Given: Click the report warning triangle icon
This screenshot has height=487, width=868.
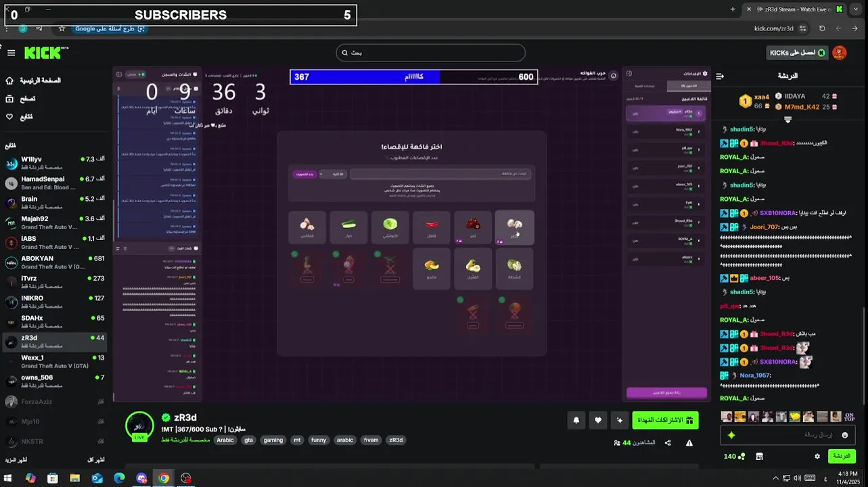Looking at the screenshot, I should (689, 443).
